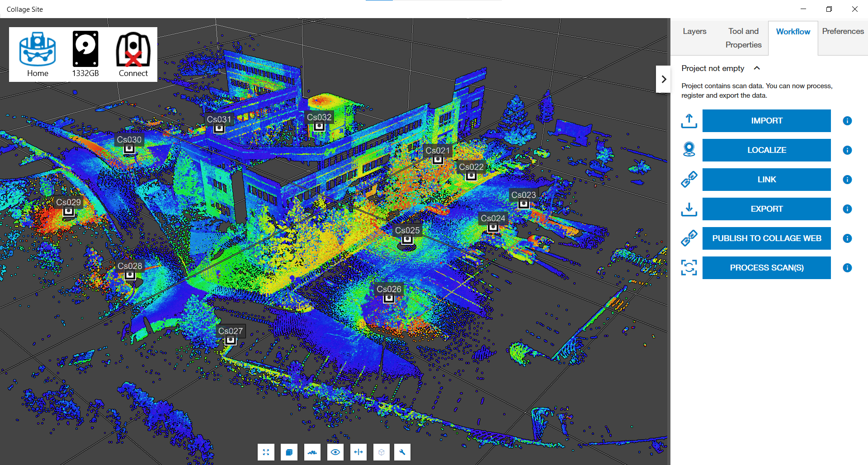The image size is (868, 465).
Task: Click the point cloud display icon
Action: (x=312, y=452)
